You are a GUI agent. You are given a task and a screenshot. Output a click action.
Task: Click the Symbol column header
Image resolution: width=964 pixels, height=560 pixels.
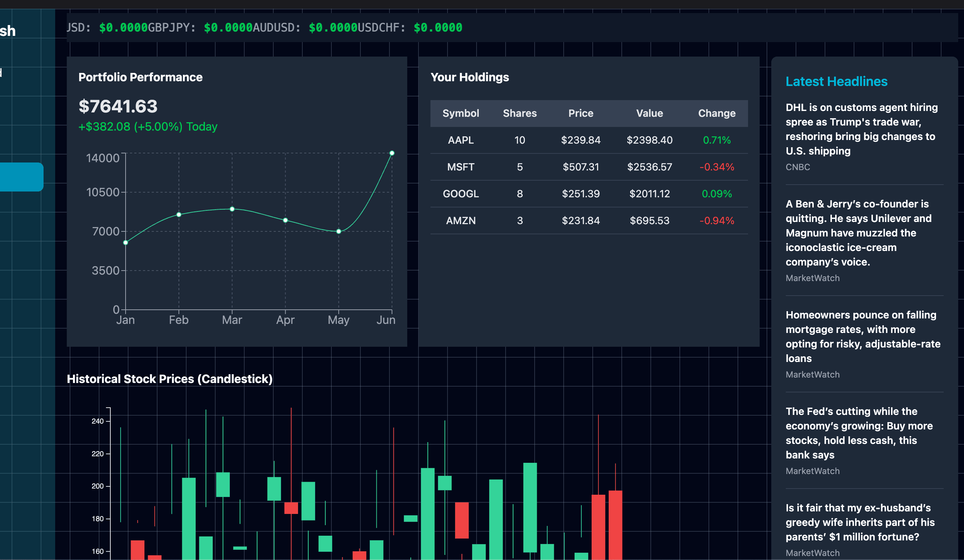point(461,113)
